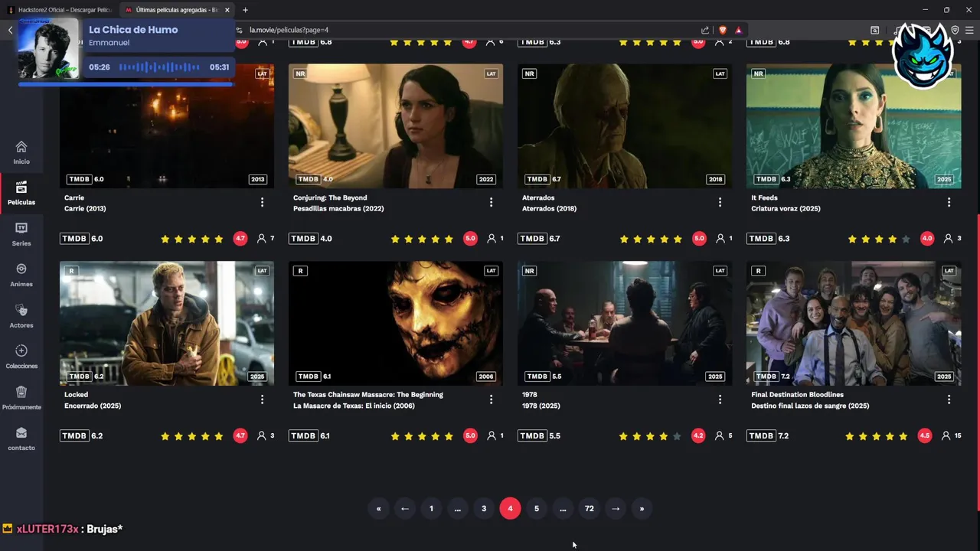
Task: Click the voter count icon on the 1978 row
Action: point(719,435)
